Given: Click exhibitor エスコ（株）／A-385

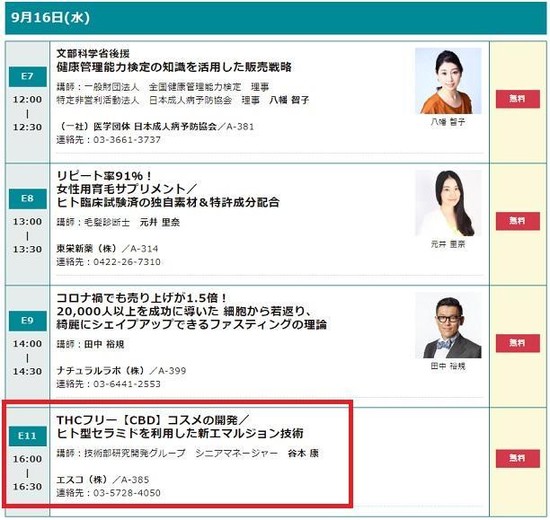Looking at the screenshot, I should [x=103, y=480].
